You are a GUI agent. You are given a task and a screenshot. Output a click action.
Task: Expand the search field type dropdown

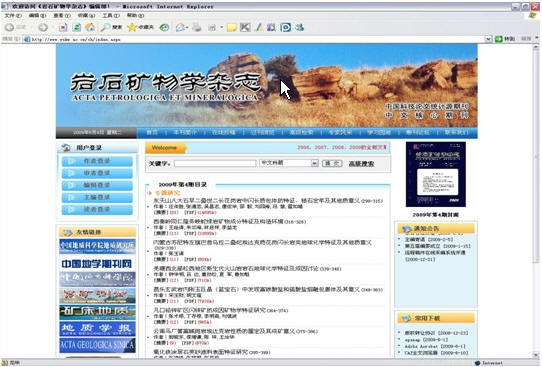314,163
